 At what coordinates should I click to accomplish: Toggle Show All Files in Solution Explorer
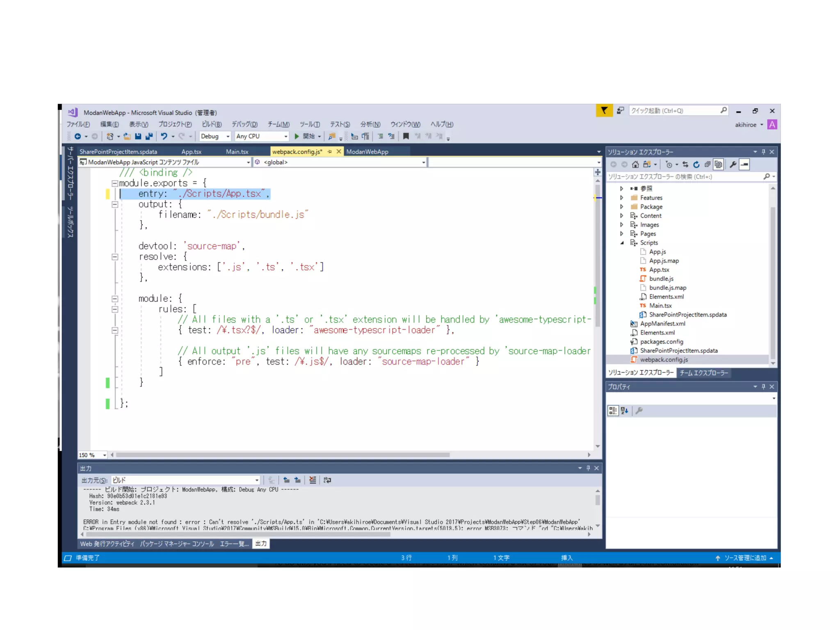[x=718, y=164]
